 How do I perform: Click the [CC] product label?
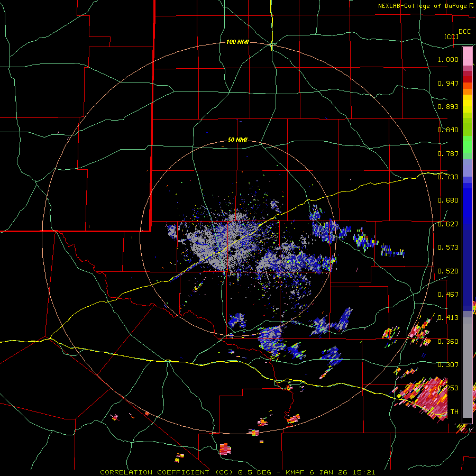click(452, 36)
